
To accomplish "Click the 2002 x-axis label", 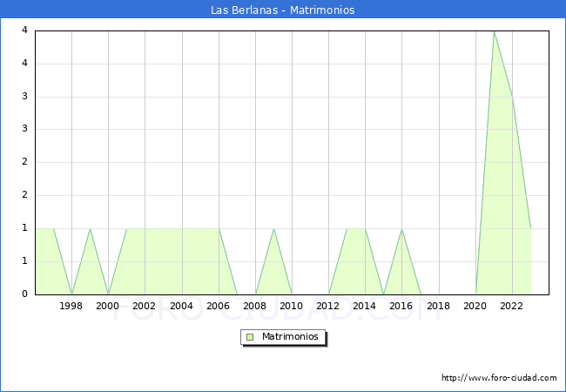I will (x=144, y=306).
